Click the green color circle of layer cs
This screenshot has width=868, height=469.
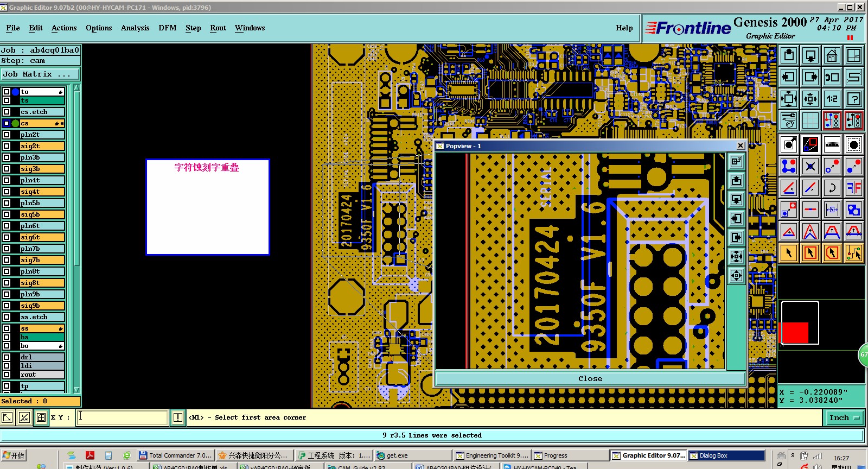(x=15, y=123)
